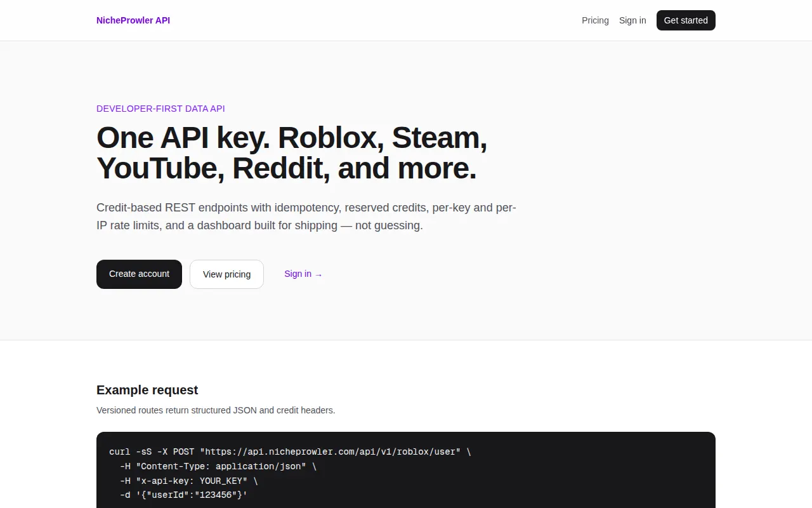Click the curl POST command line in code block
The image size is (812, 508).
click(290, 452)
